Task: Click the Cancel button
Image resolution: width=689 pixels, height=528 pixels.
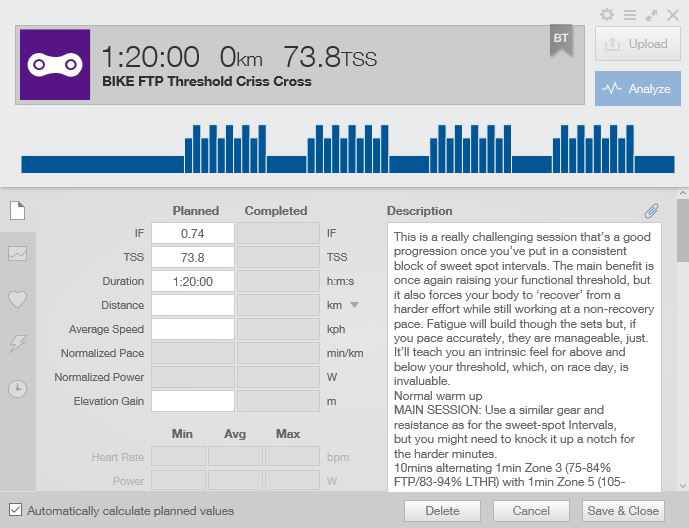Action: 531,511
